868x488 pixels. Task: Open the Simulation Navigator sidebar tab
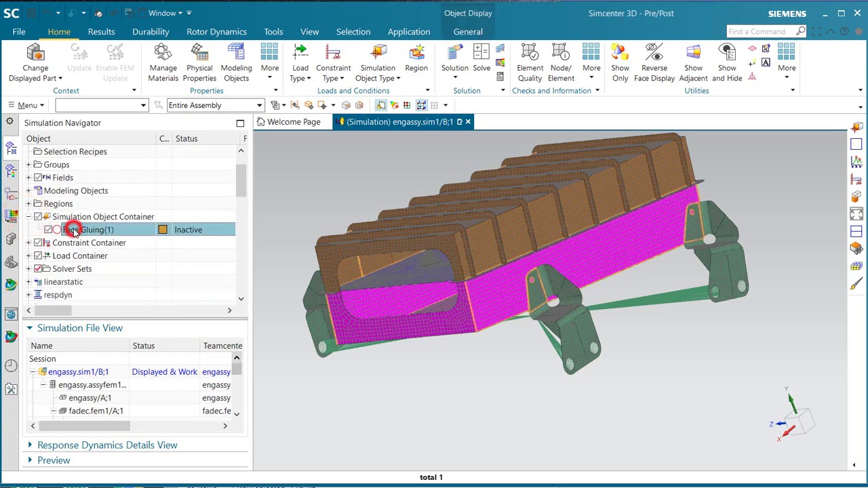click(11, 148)
